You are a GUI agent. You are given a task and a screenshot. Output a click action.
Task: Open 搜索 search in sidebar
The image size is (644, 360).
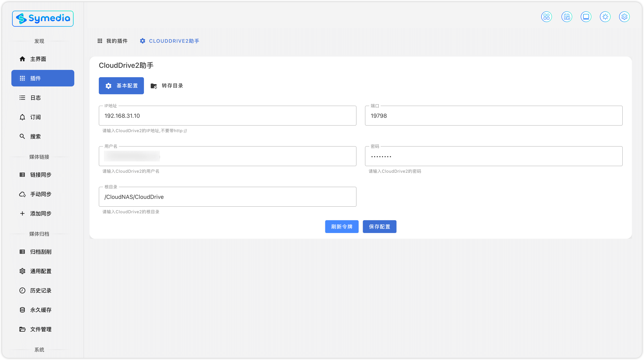35,136
